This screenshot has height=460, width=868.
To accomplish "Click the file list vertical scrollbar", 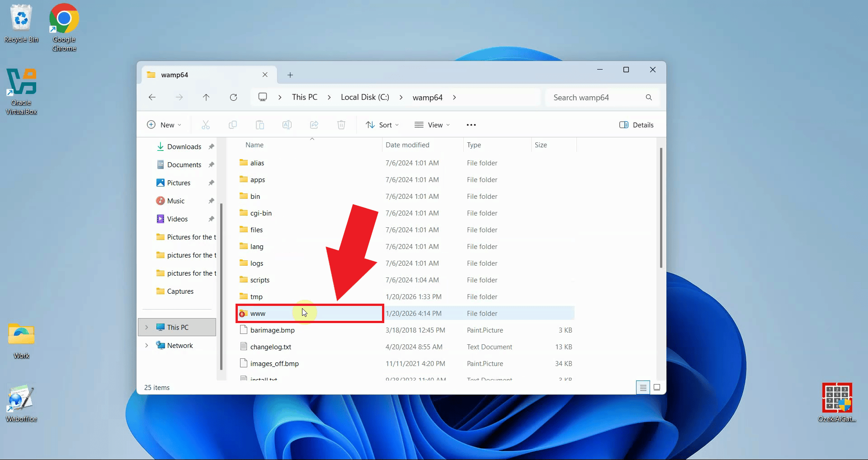I will coord(661,208).
